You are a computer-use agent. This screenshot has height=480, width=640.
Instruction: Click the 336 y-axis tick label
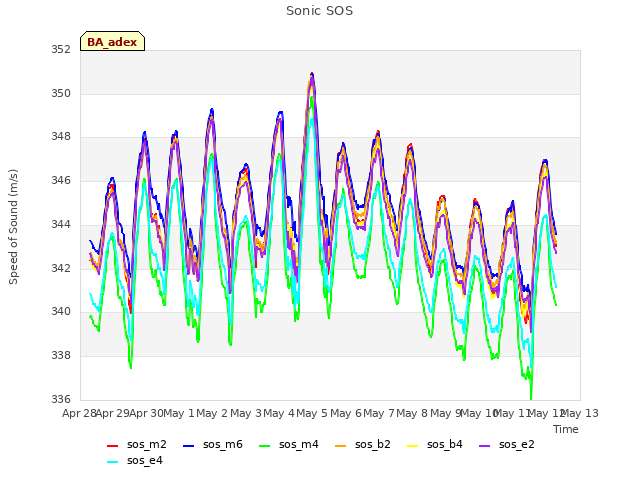(61, 399)
